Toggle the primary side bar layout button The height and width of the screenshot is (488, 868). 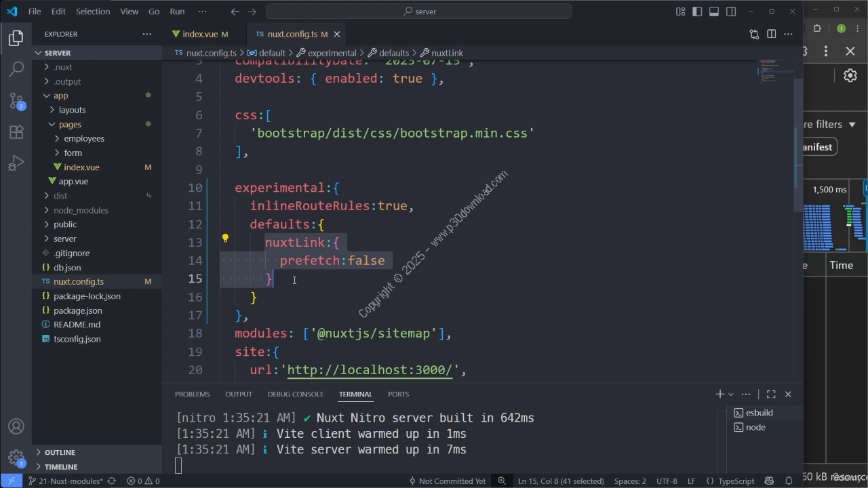point(697,12)
